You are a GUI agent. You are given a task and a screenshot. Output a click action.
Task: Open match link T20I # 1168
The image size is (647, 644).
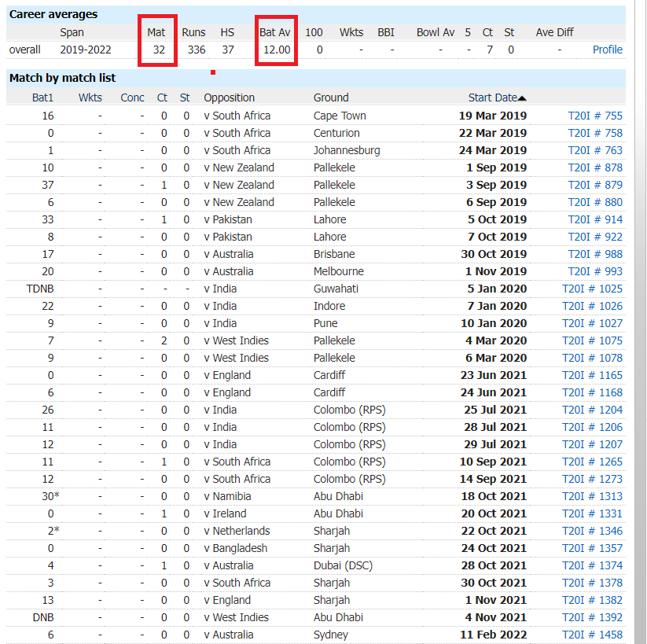tap(592, 393)
